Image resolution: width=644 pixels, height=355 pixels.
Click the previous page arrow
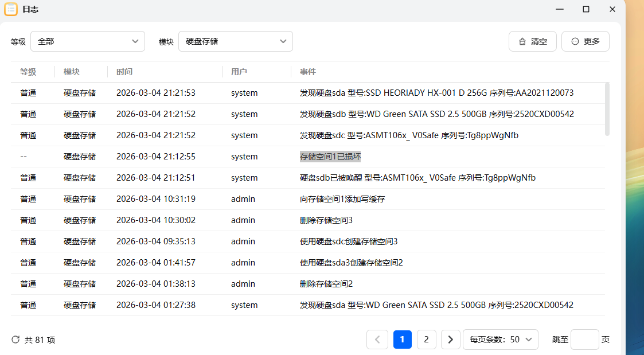[x=377, y=340]
